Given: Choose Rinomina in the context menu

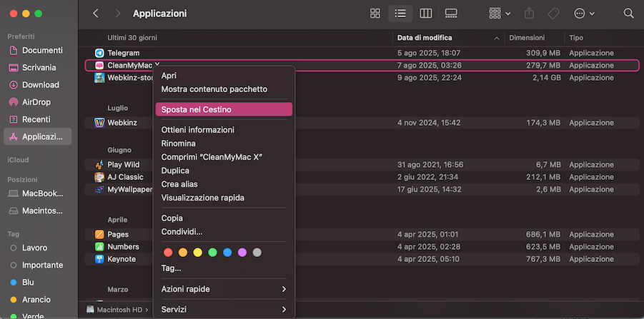Looking at the screenshot, I should (224, 143).
